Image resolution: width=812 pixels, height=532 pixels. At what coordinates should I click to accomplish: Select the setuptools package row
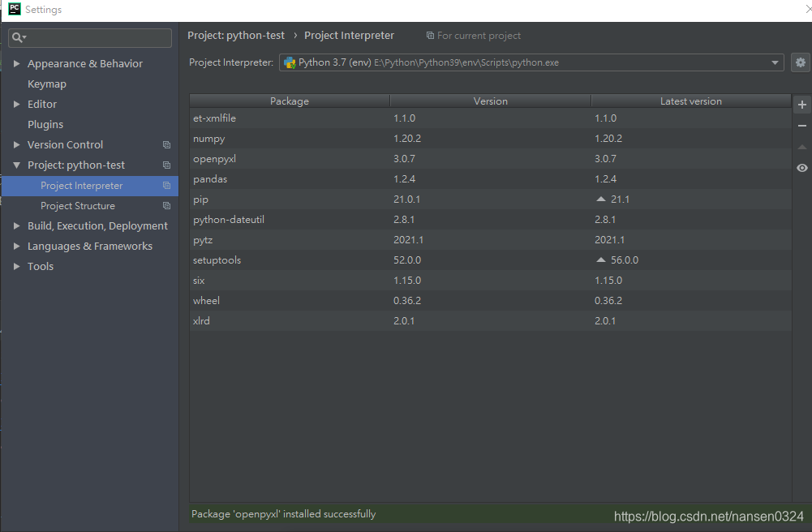491,260
